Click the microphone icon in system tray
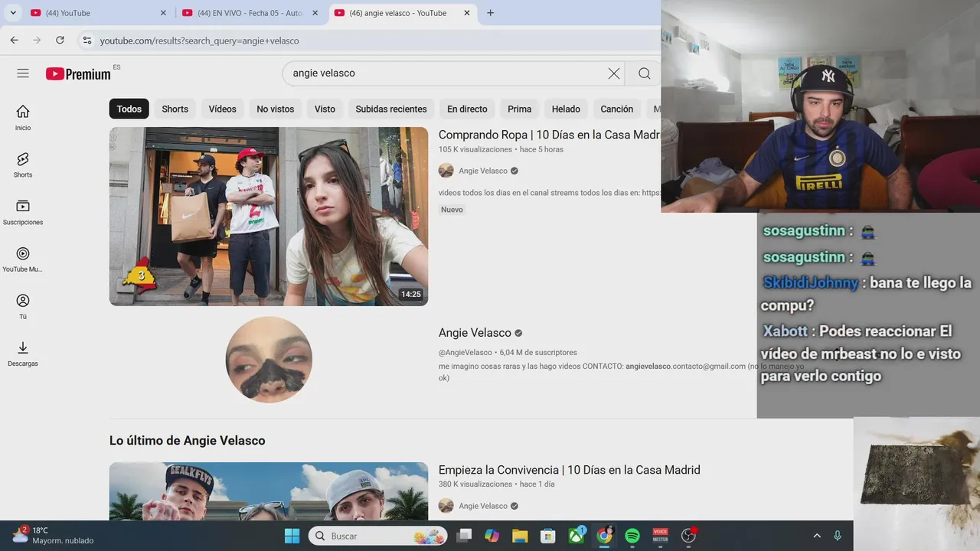The width and height of the screenshot is (980, 551). 838,536
